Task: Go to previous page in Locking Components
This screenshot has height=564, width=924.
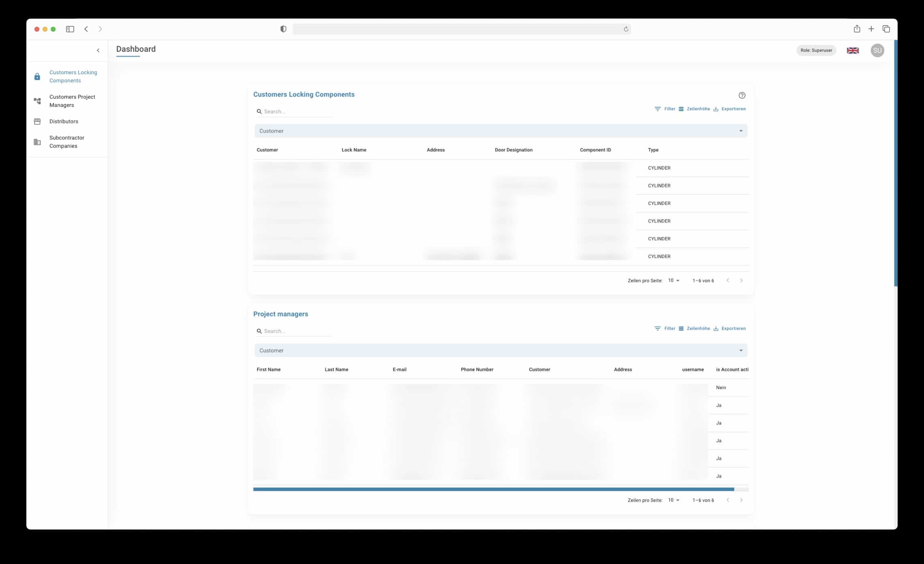Action: [728, 280]
